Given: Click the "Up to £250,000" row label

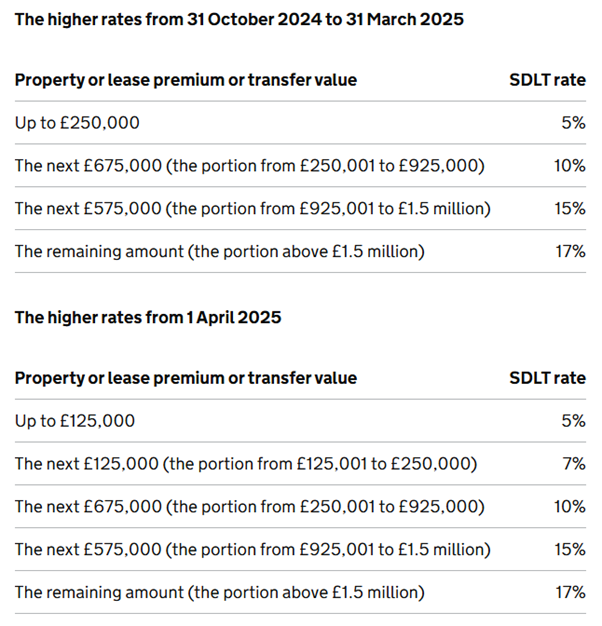Looking at the screenshot, I should (x=77, y=123).
